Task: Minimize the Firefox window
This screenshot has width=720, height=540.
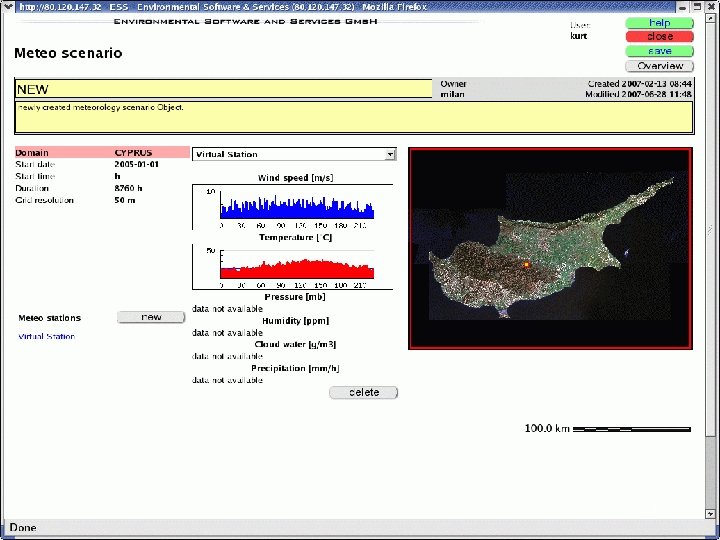Action: pos(683,7)
